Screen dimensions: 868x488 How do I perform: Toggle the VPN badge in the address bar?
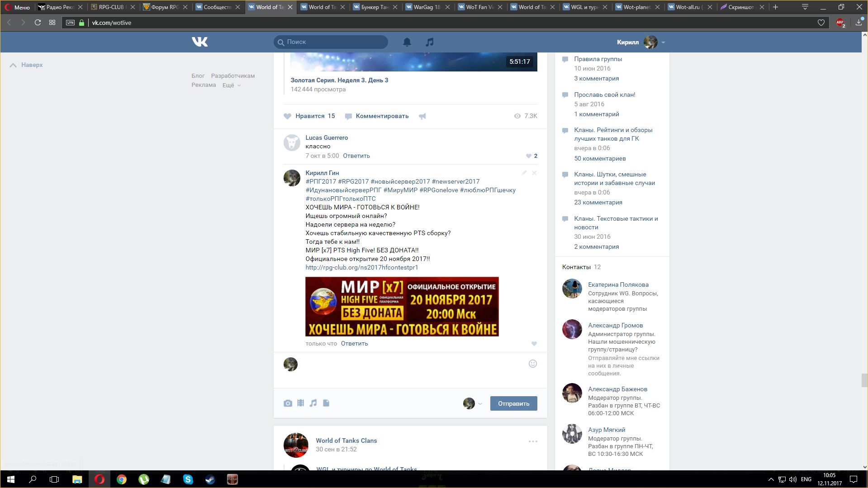click(x=70, y=23)
